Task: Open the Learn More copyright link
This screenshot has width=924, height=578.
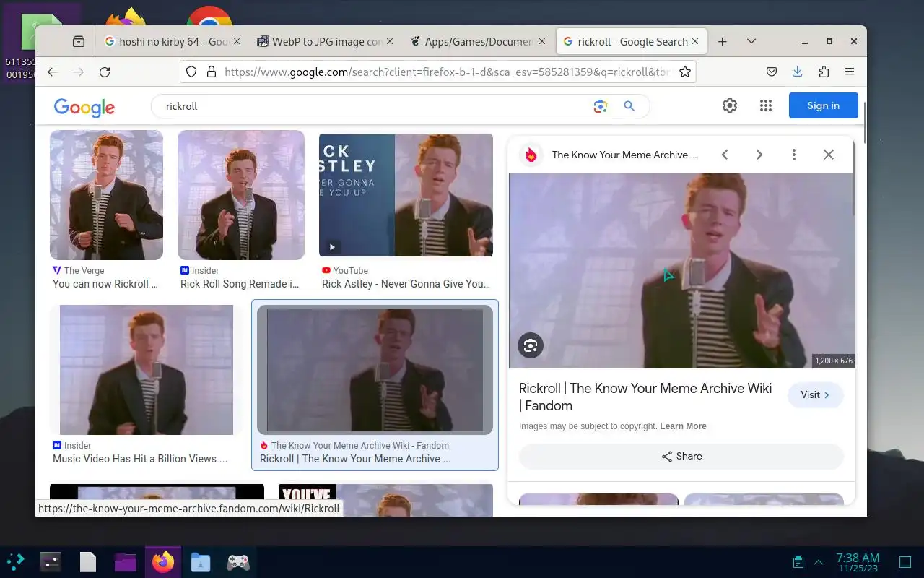Action: pos(683,426)
